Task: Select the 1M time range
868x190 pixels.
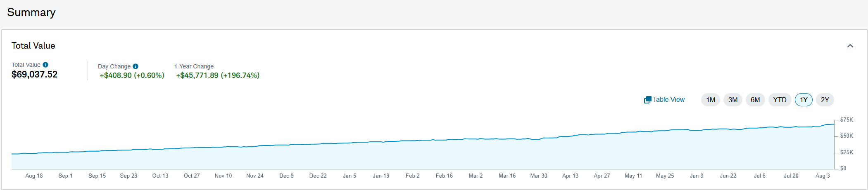Action: (711, 100)
